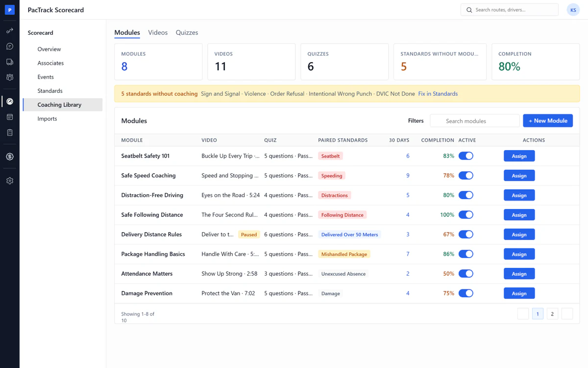Disable the Distraction-Free Driving module switch
Image resolution: width=588 pixels, height=368 pixels.
[466, 195]
